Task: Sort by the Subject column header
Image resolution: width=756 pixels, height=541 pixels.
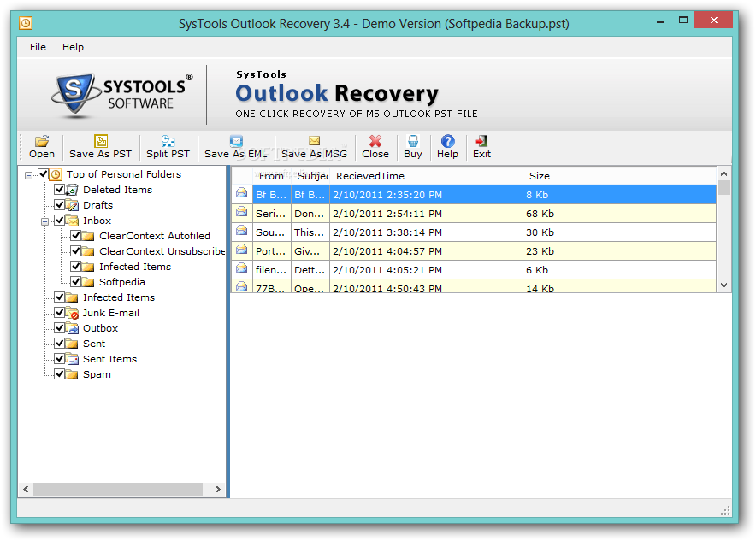Action: [x=311, y=176]
